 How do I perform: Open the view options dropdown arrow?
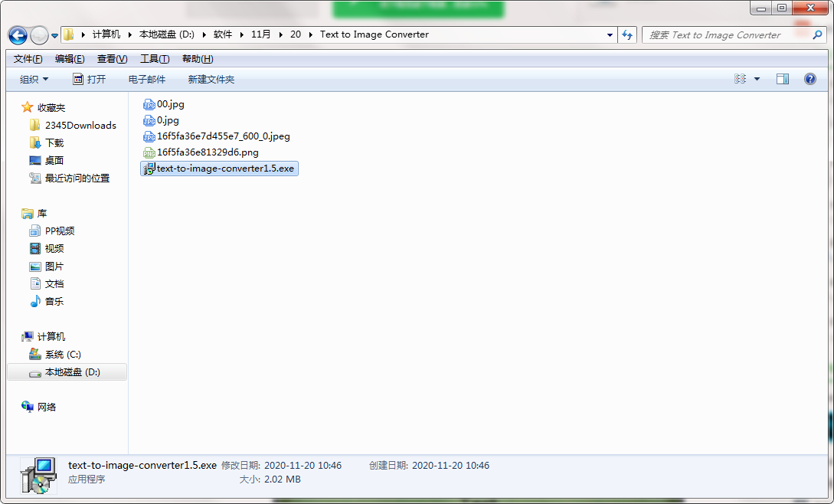(757, 80)
